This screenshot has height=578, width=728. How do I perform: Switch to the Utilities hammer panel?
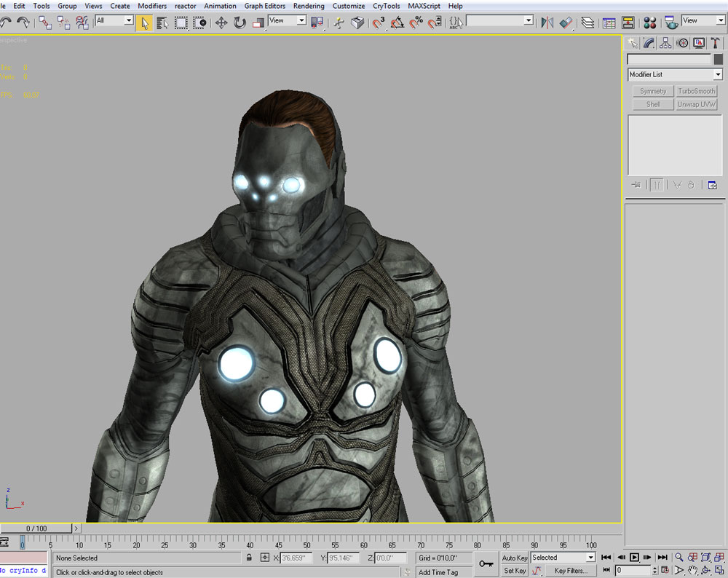click(716, 44)
